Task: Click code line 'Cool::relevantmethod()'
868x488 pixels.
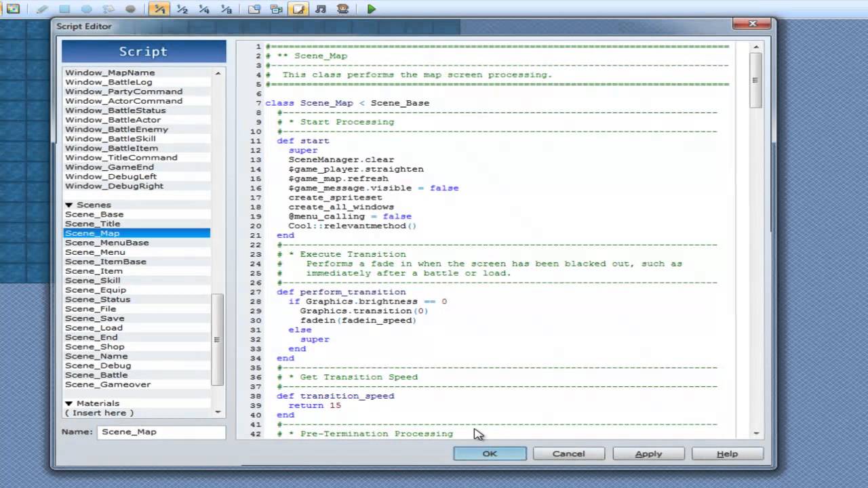Action: (x=352, y=226)
